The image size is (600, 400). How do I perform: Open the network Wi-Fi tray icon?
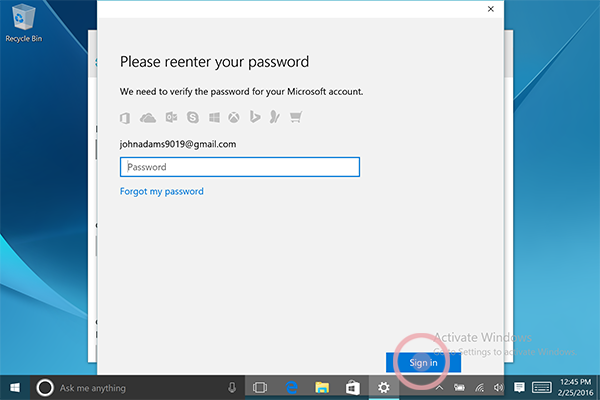(x=479, y=388)
